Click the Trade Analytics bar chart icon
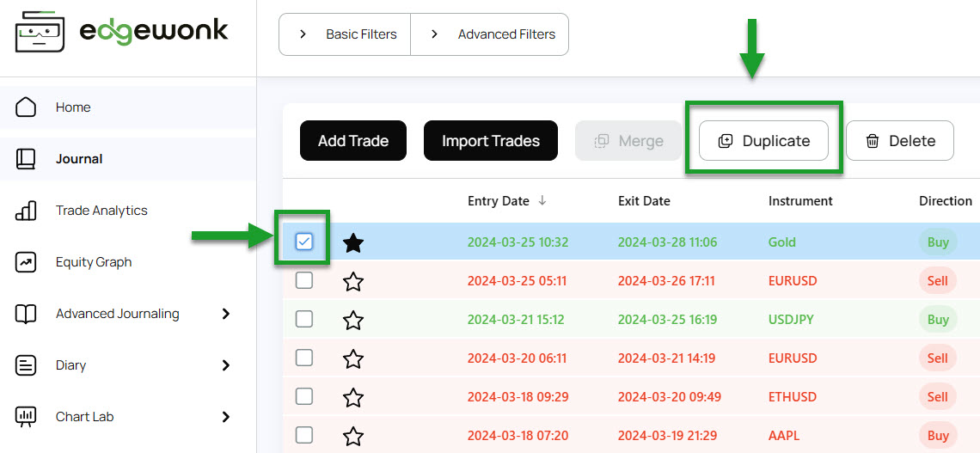 pyautogui.click(x=26, y=211)
